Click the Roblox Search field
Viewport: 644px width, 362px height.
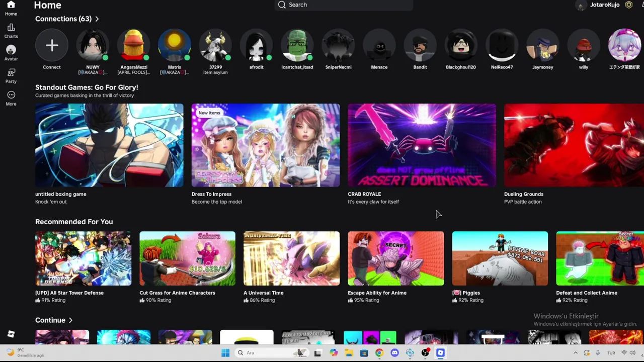pos(344,5)
